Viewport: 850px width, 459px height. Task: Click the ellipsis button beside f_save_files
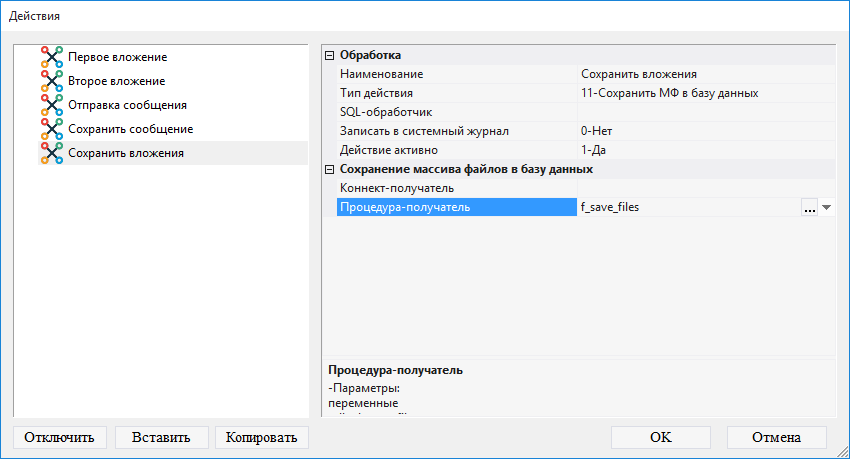point(809,208)
